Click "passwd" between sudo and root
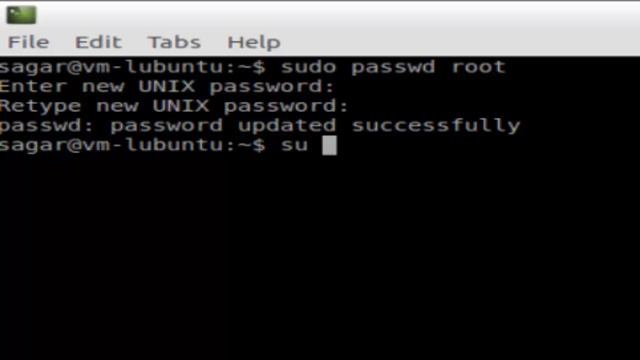Screen dimensions: 640x360 393,68
